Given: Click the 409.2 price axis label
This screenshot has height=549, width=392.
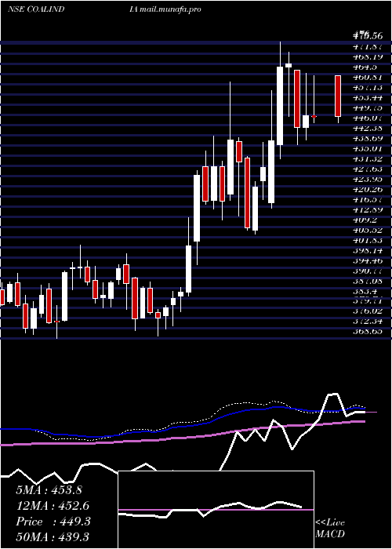Looking at the screenshot, I should click(365, 220).
